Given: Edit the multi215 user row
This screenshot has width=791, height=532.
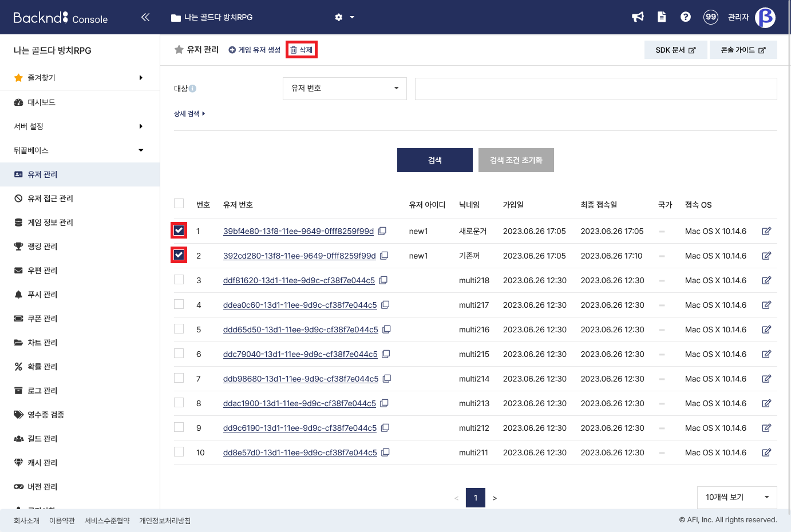Looking at the screenshot, I should point(766,354).
